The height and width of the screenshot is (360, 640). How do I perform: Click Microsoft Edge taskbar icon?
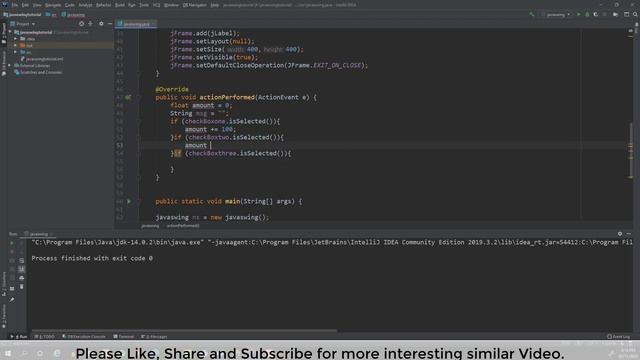[x=57, y=353]
